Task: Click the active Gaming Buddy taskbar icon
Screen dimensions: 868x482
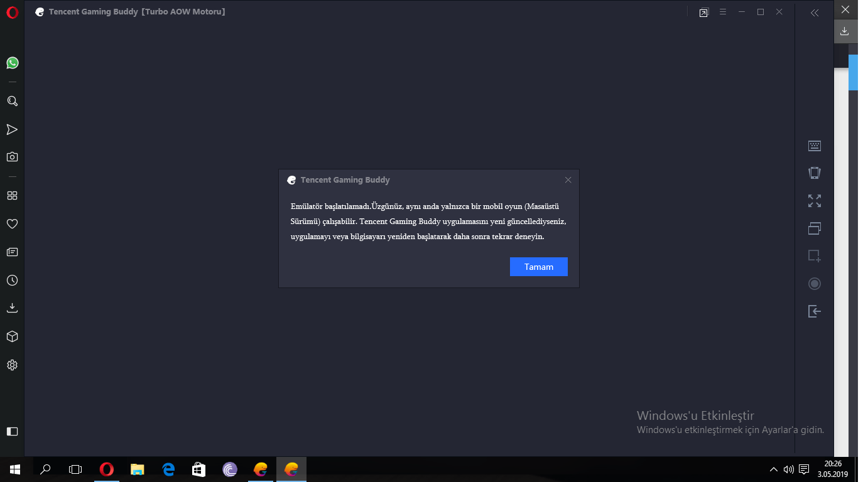Action: tap(291, 469)
